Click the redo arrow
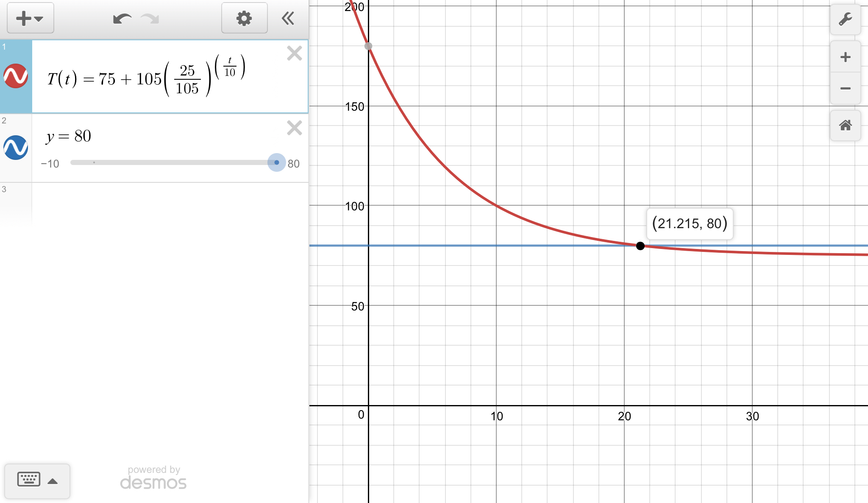Viewport: 868px width, 503px height. [x=150, y=19]
